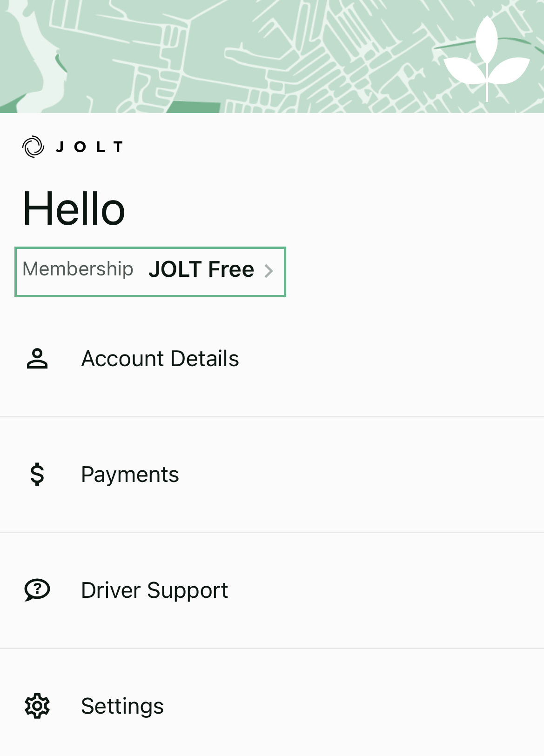The height and width of the screenshot is (756, 544).
Task: Open Payments menu item
Action: [x=272, y=475]
